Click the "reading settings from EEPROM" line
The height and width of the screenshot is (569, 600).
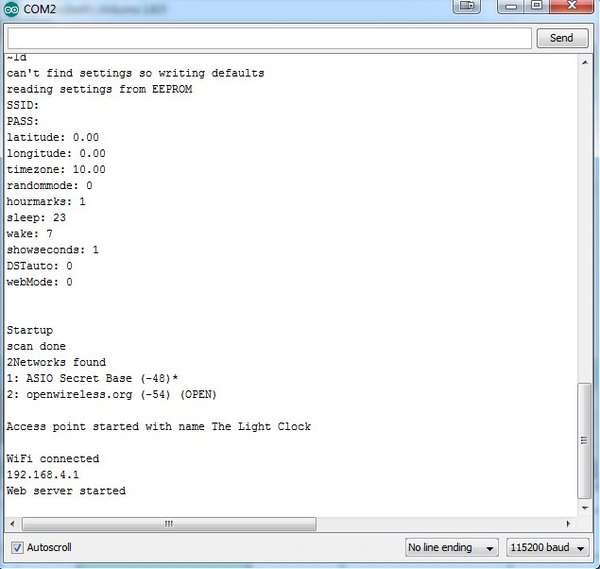(99, 89)
